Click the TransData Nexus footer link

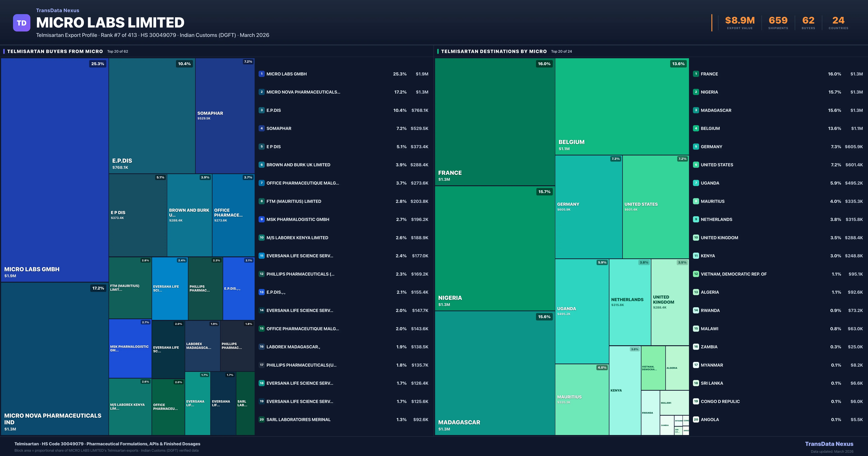click(829, 444)
